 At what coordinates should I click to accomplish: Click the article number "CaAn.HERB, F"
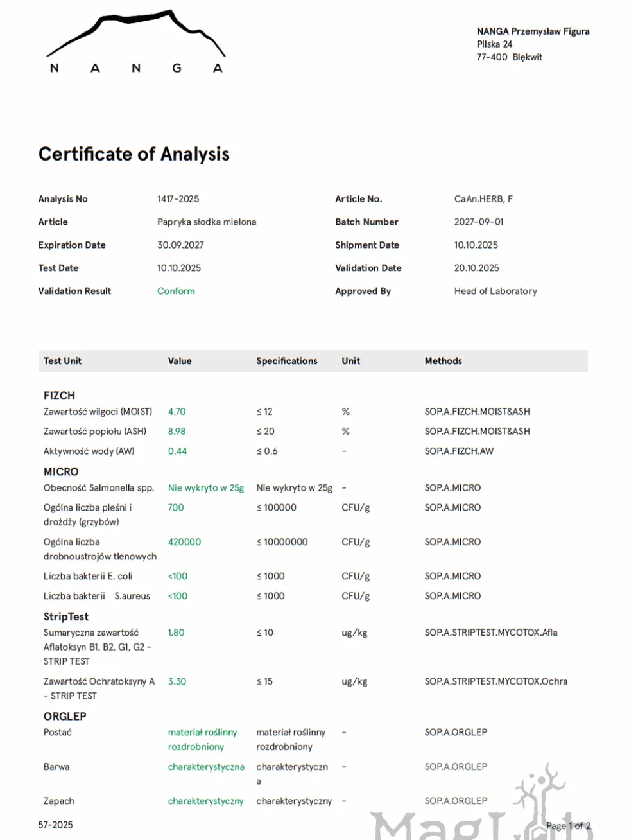point(483,199)
